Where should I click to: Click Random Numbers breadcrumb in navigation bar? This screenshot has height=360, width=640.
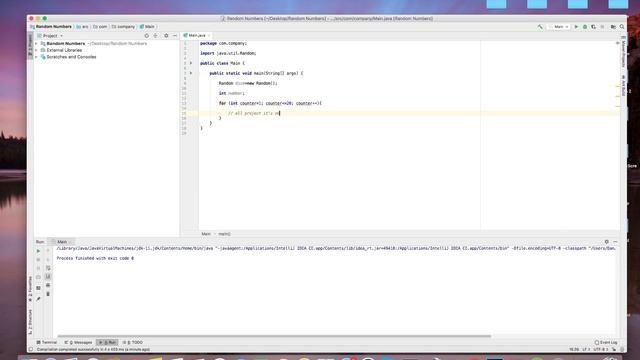coord(51,27)
